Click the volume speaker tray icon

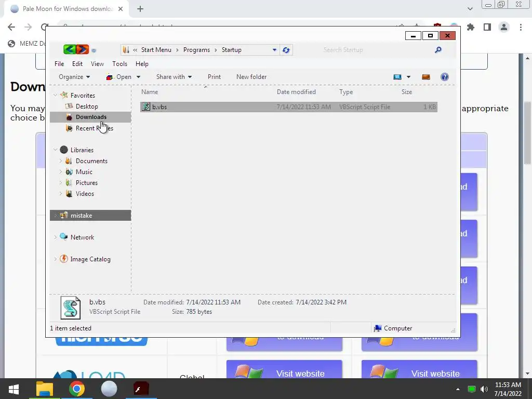[484, 389]
